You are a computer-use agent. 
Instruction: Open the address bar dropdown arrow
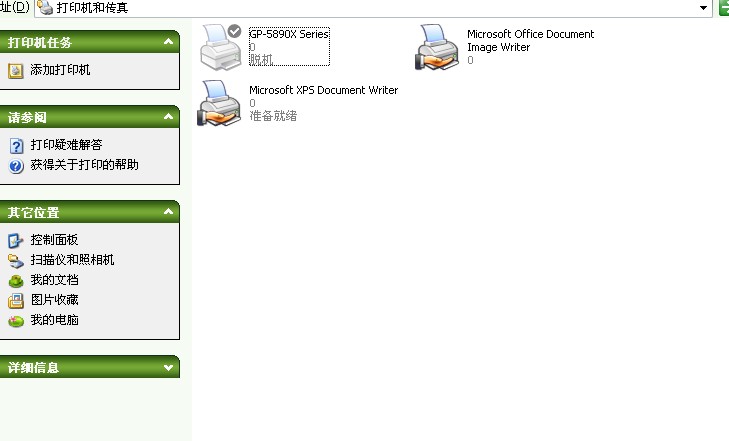(x=703, y=8)
